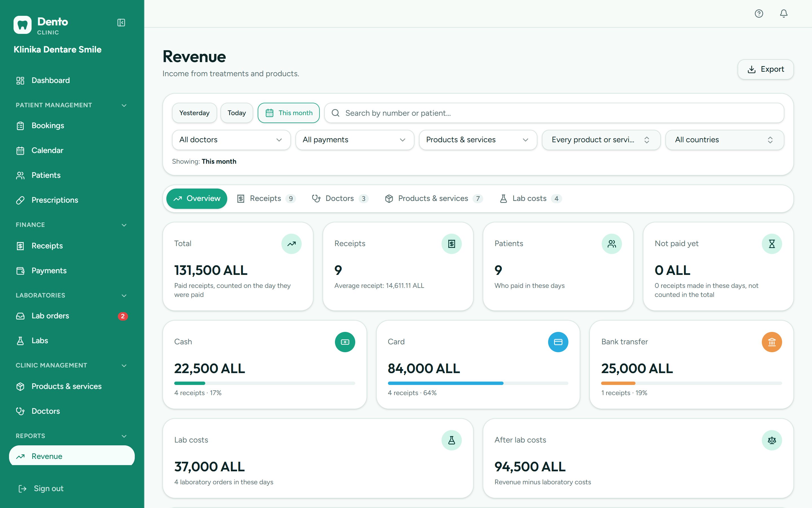Open the notifications bell
The width and height of the screenshot is (812, 508).
coord(784,14)
